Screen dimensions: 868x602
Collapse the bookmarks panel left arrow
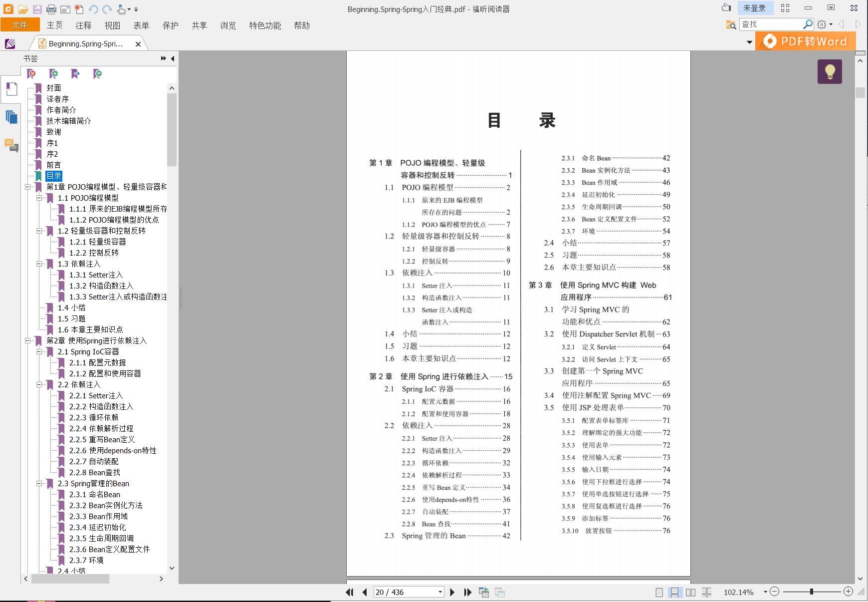[173, 58]
